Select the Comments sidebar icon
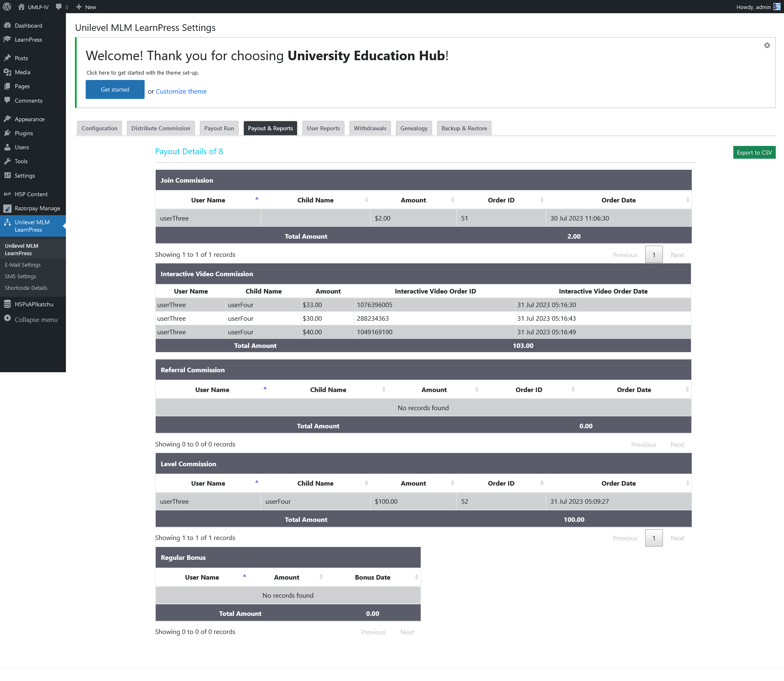 tap(8, 100)
